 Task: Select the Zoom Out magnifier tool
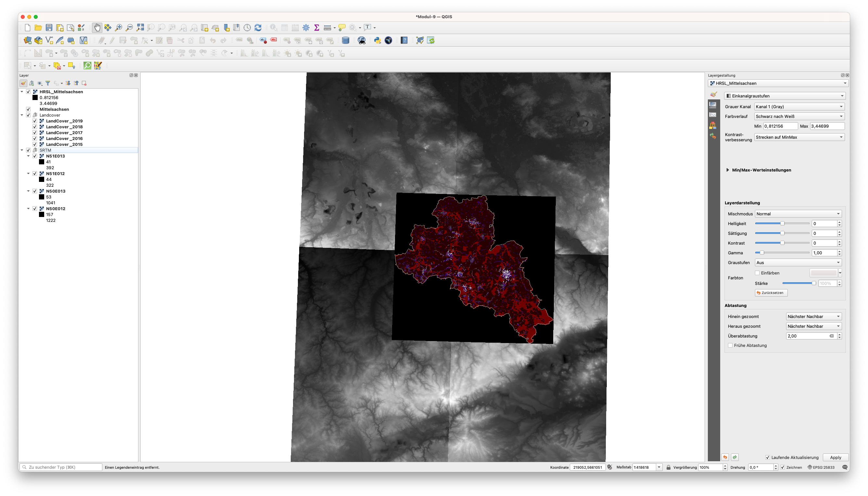tap(129, 28)
